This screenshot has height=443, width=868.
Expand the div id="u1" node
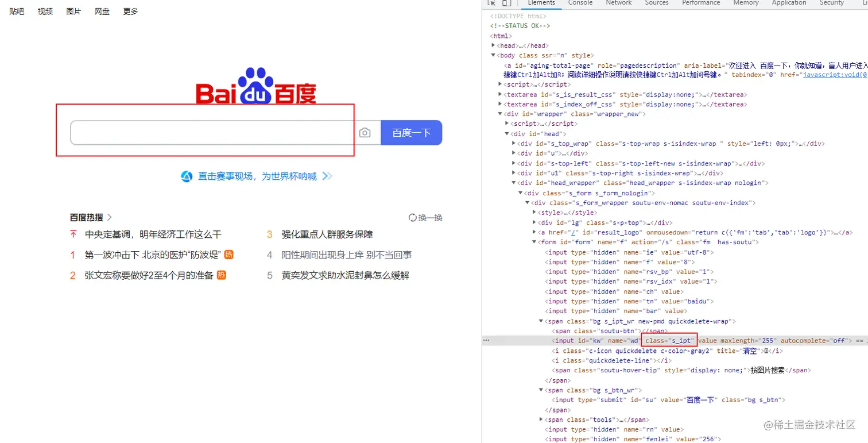click(x=514, y=173)
